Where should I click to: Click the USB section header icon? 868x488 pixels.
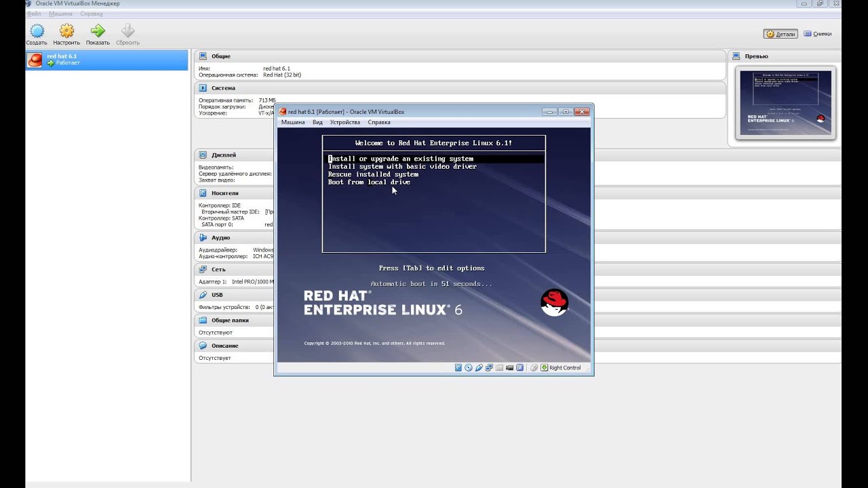(203, 295)
